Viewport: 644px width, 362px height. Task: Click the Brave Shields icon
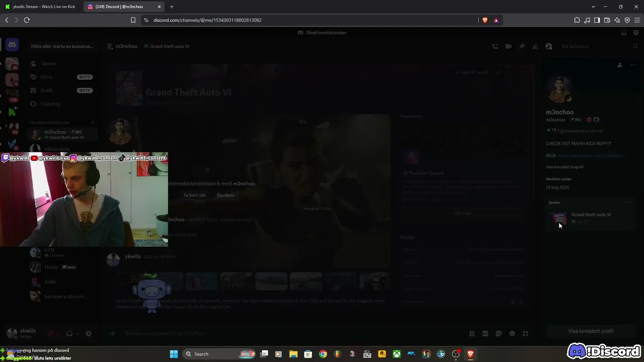coord(485,20)
